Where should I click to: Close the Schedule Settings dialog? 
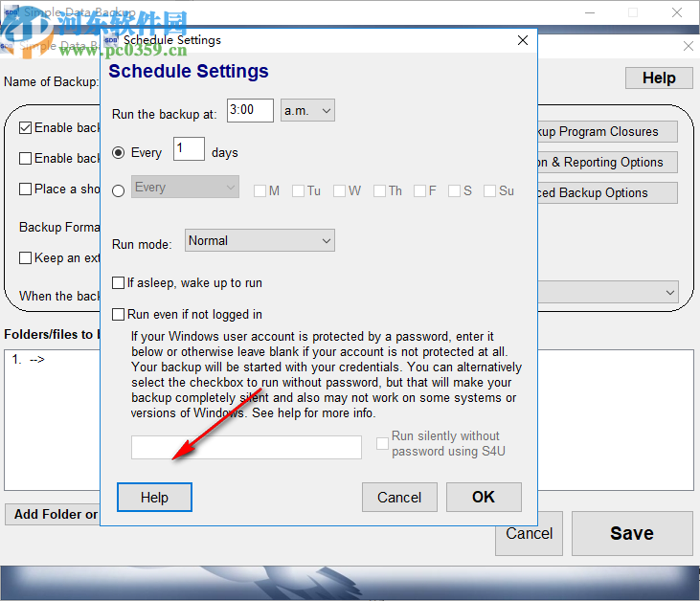pos(522,40)
